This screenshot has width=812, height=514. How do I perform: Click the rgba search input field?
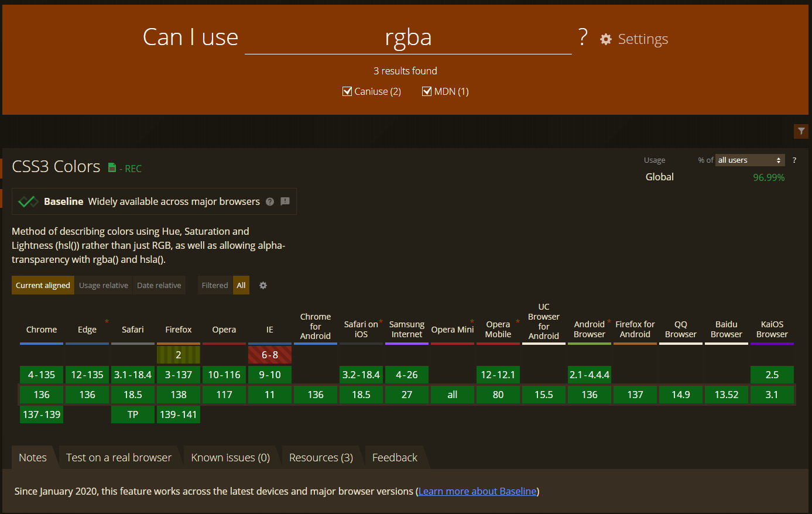point(408,37)
